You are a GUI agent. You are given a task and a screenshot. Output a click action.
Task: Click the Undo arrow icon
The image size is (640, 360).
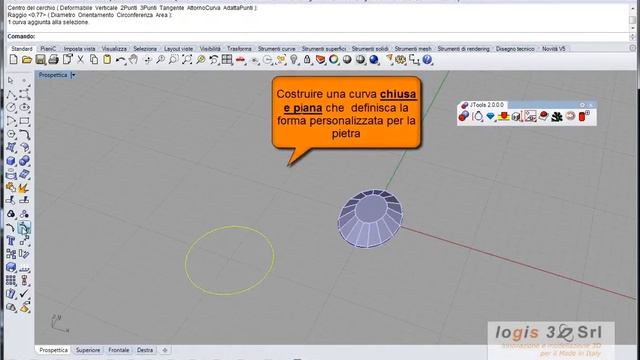pyautogui.click(x=120, y=60)
